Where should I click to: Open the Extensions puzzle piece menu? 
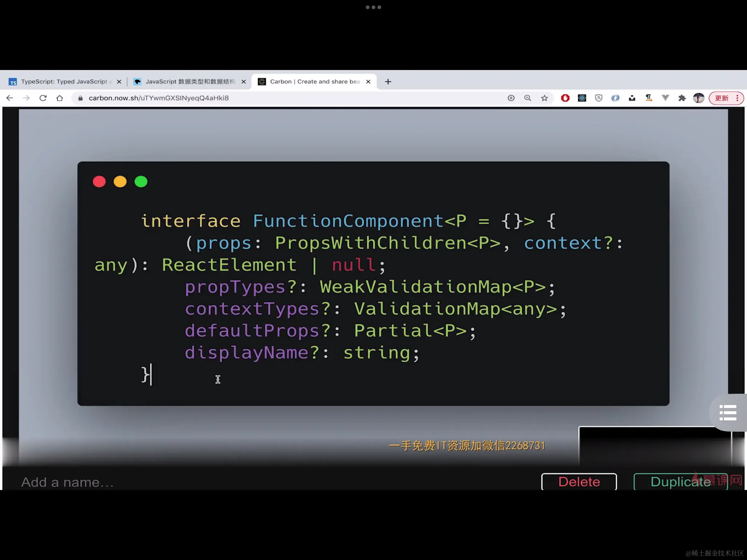[x=682, y=98]
